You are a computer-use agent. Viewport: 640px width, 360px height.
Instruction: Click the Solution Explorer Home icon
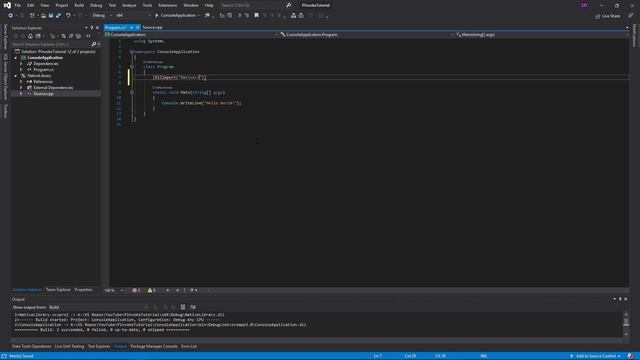[x=30, y=36]
